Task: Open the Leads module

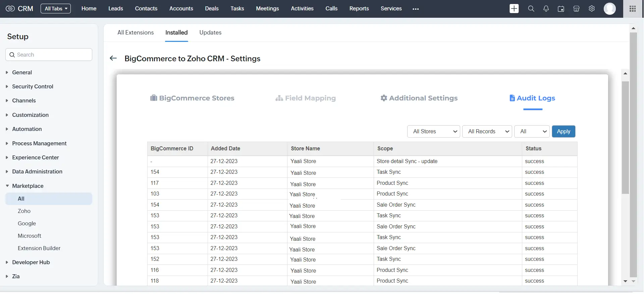Action: point(116,9)
